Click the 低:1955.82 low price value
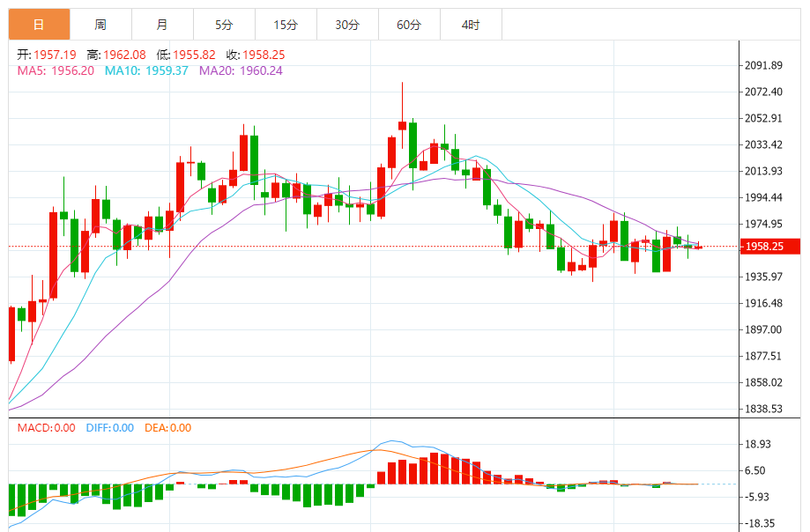The image size is (810, 532). click(186, 55)
